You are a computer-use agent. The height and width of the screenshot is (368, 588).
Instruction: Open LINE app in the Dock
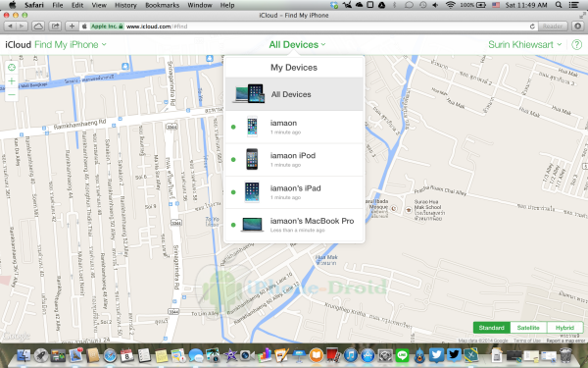[x=403, y=355]
